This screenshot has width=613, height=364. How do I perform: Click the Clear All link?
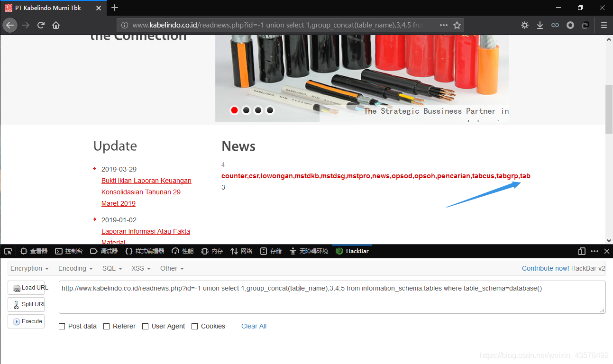pos(254,326)
